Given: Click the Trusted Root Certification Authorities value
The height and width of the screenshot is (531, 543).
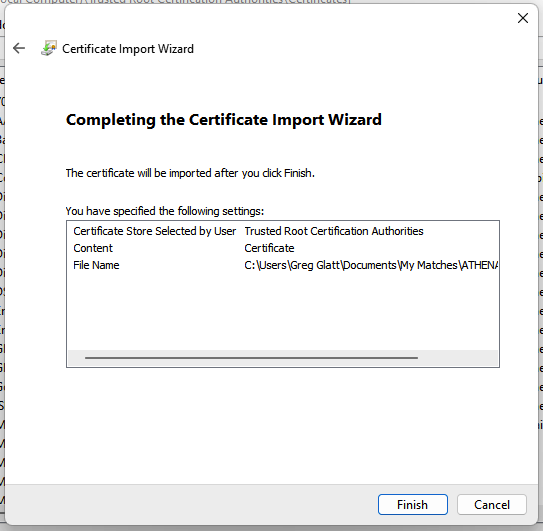Looking at the screenshot, I should 334,231.
